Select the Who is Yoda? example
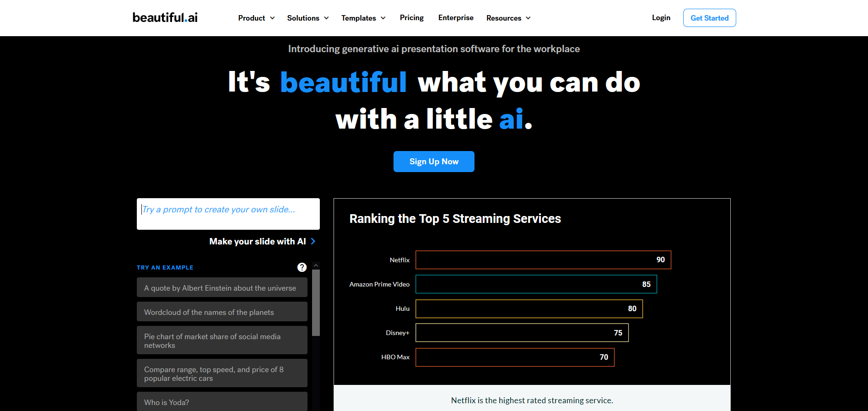Screen dimensions: 868x411 click(222, 401)
